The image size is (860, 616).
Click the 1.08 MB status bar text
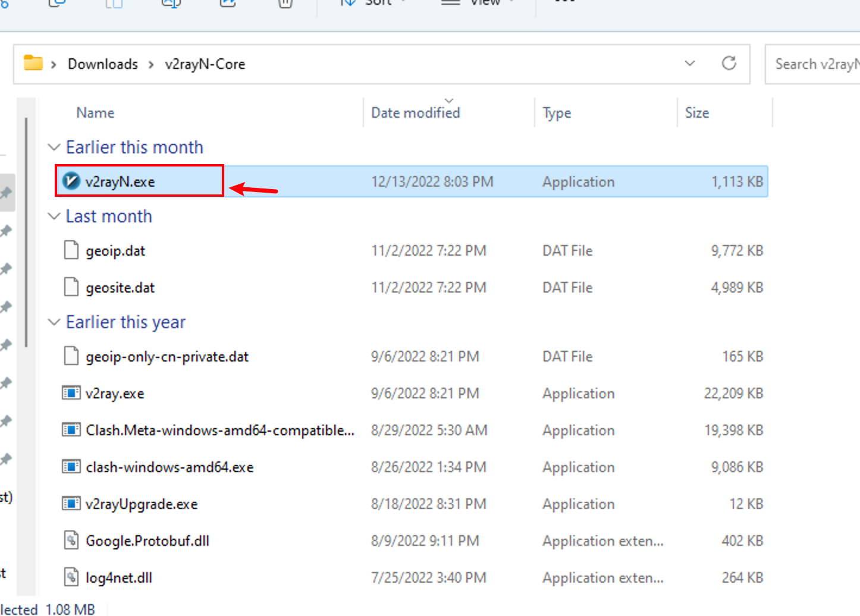coord(70,609)
